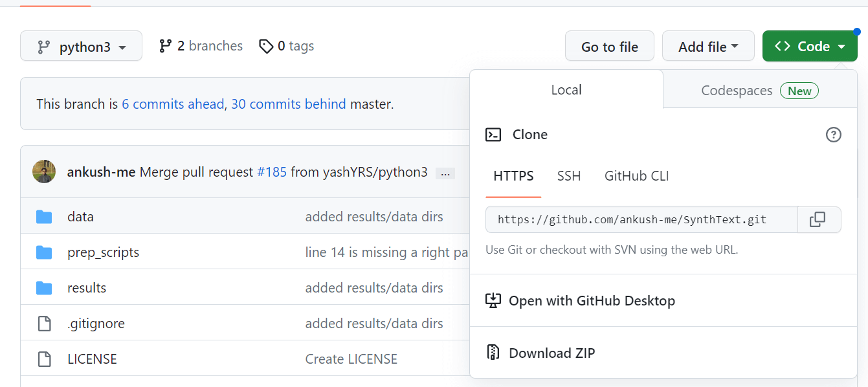Open the data folder
Screen dimensions: 868x387
80,217
